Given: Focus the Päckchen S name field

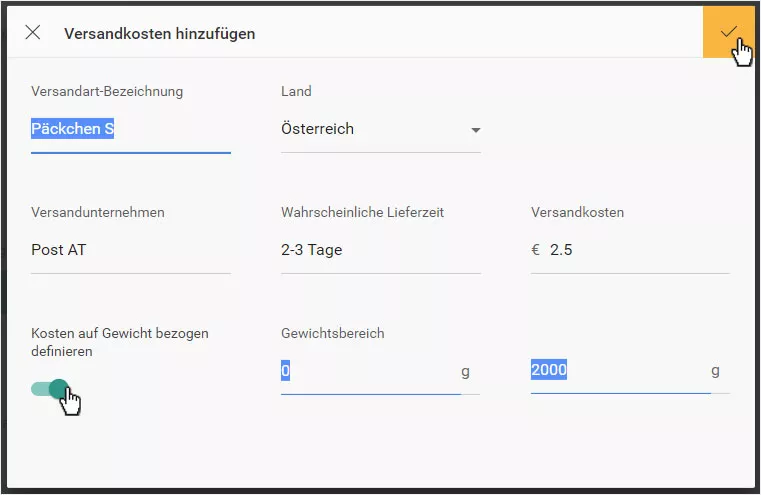Looking at the screenshot, I should 131,129.
